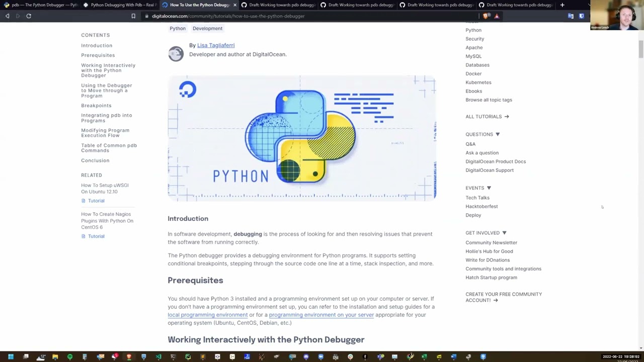Open Brave Rewards triangle icon

(497, 16)
